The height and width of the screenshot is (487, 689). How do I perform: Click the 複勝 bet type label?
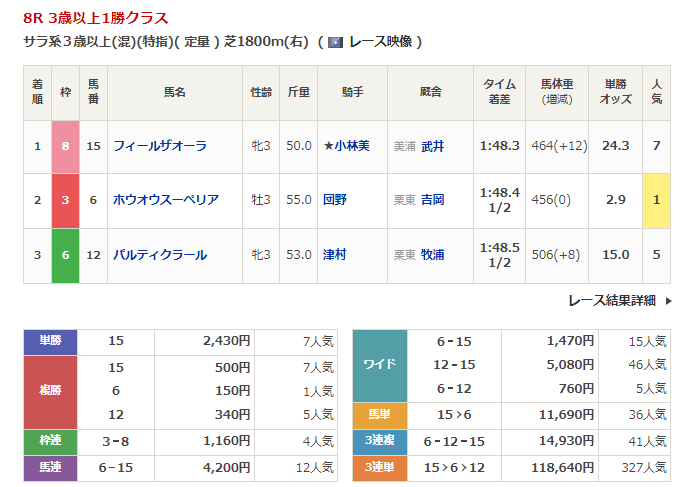(49, 391)
